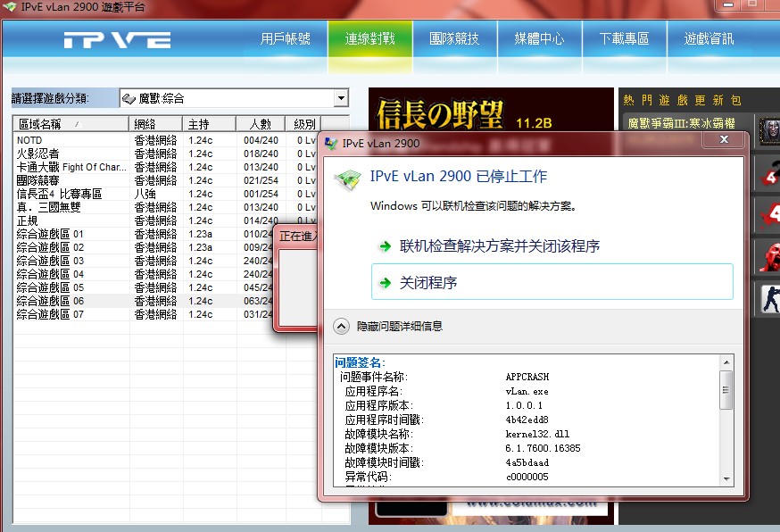Select the 火影忍者 room row
Image resolution: width=780 pixels, height=532 pixels.
point(166,154)
